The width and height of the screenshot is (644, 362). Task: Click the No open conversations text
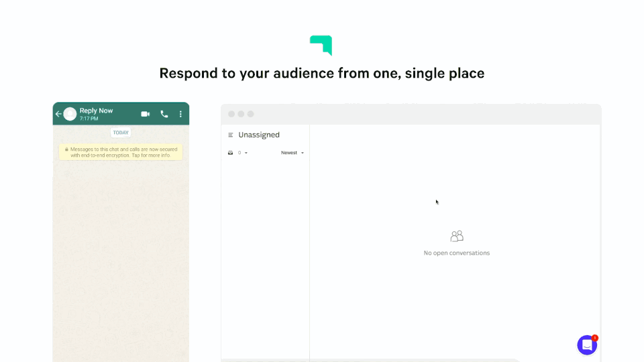457,253
